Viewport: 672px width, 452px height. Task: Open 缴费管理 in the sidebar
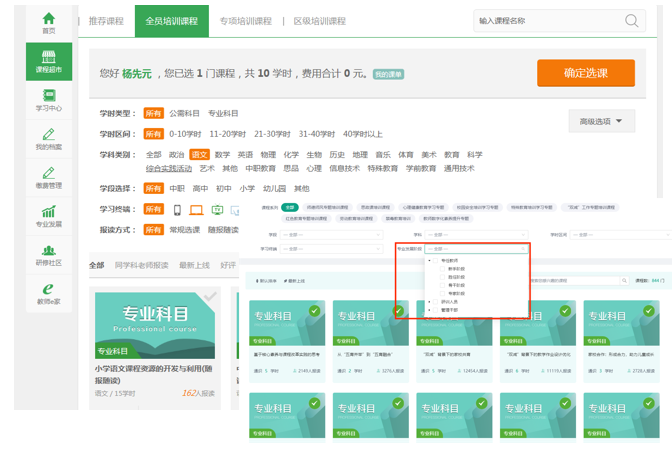(49, 177)
